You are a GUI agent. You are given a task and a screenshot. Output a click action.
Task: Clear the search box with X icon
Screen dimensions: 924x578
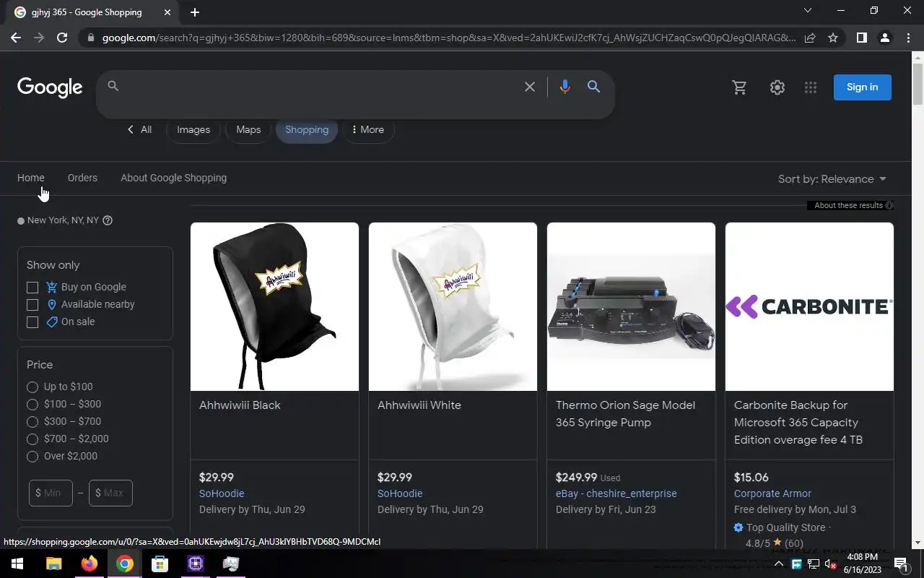[530, 87]
